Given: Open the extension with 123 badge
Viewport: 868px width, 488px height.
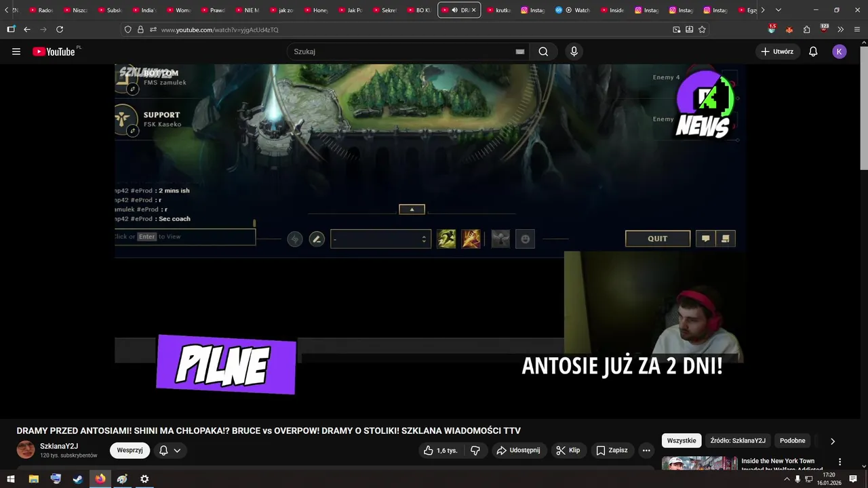Looking at the screenshot, I should pyautogui.click(x=824, y=28).
